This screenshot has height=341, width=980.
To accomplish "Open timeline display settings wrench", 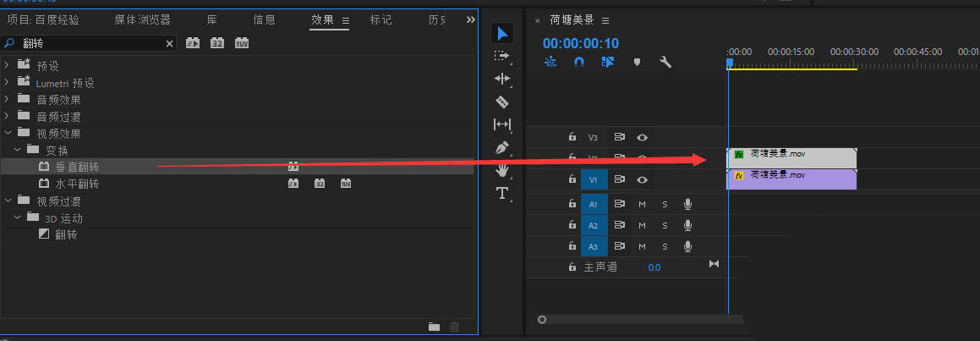I will 665,62.
